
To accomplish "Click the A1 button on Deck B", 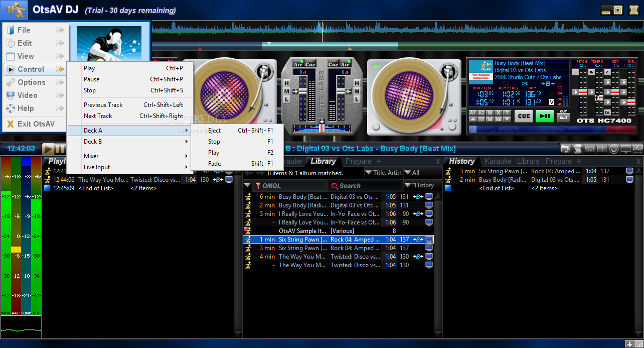I will [x=473, y=112].
